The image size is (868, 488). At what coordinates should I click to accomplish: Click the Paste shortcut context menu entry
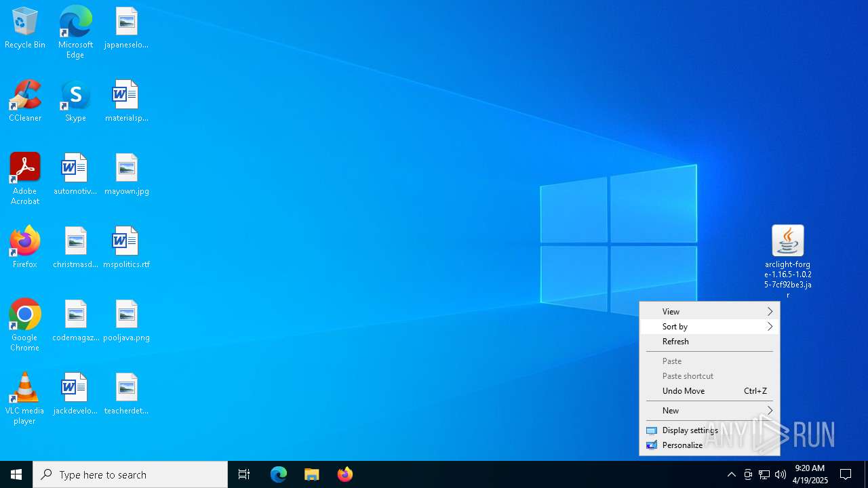pos(709,376)
